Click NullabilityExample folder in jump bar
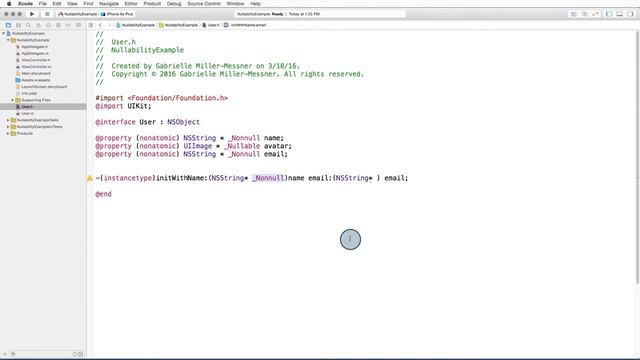The height and width of the screenshot is (360, 640). [178, 25]
